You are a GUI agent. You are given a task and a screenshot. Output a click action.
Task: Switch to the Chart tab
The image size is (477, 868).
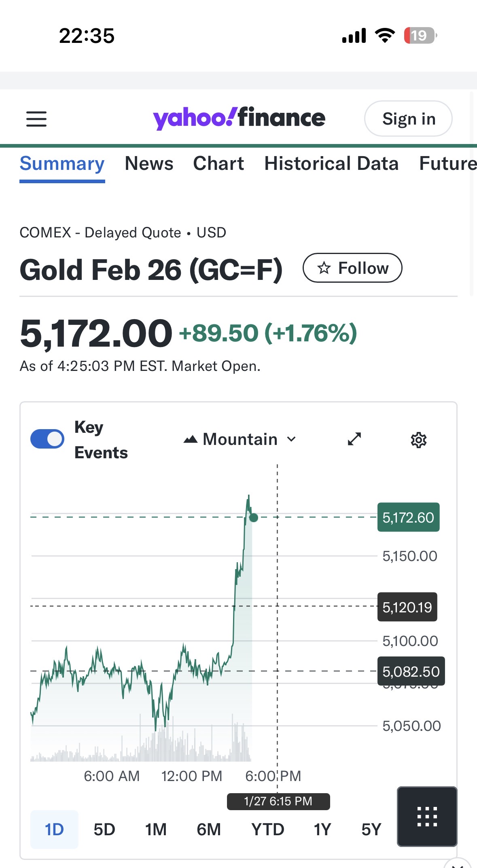pos(218,164)
